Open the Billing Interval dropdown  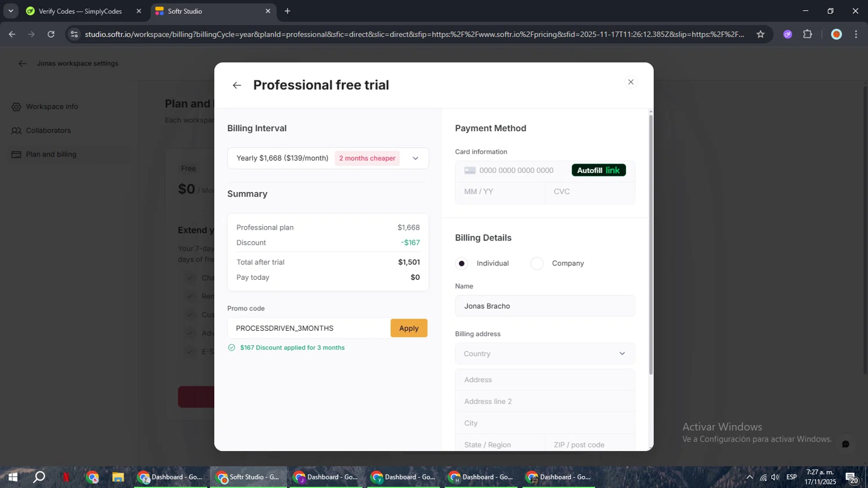click(x=328, y=158)
